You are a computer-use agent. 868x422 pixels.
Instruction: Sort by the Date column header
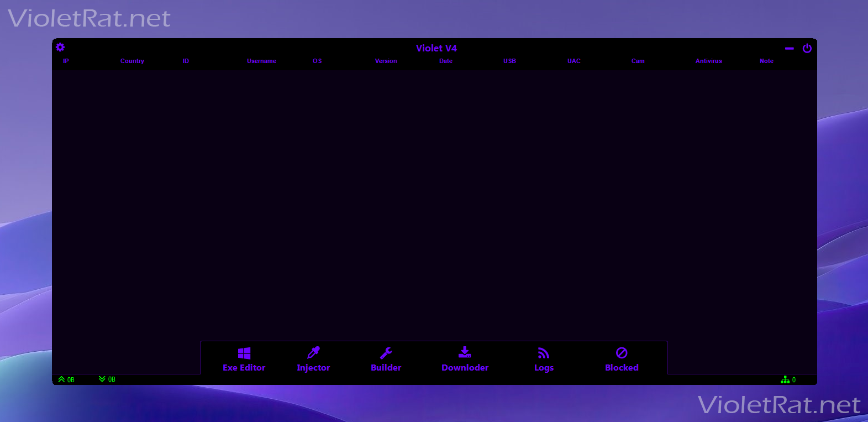[x=446, y=61]
